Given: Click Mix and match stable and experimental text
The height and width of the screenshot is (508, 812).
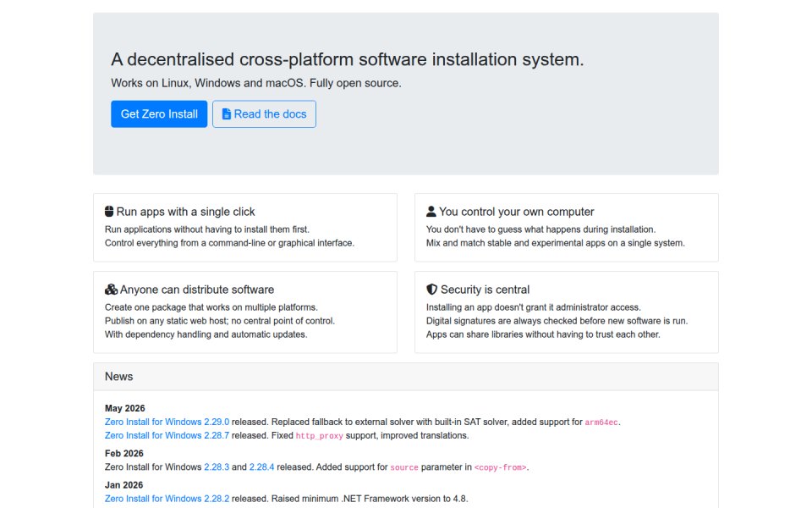Looking at the screenshot, I should coord(555,243).
